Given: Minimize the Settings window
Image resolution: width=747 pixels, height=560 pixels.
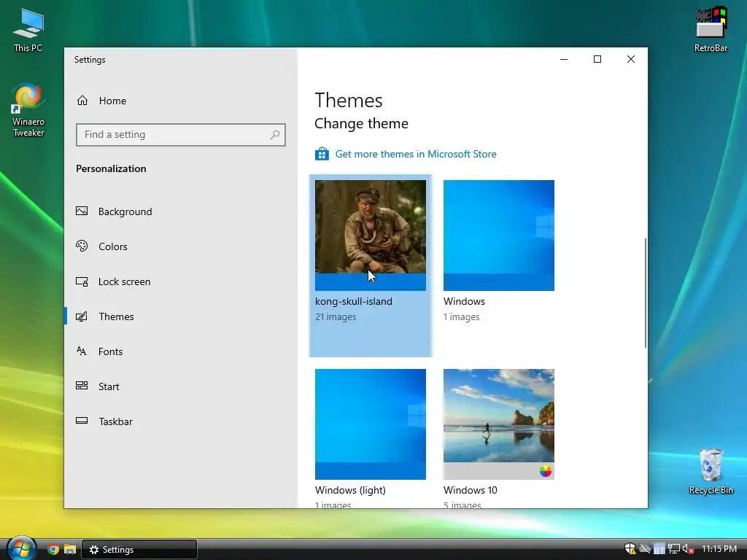Looking at the screenshot, I should click(564, 59).
